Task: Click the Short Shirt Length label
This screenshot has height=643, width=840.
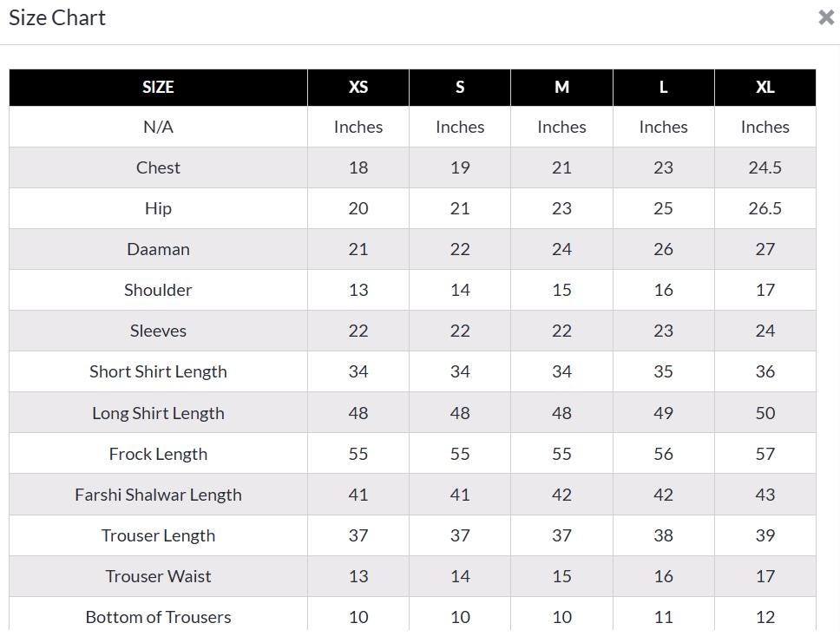Action: click(x=158, y=371)
